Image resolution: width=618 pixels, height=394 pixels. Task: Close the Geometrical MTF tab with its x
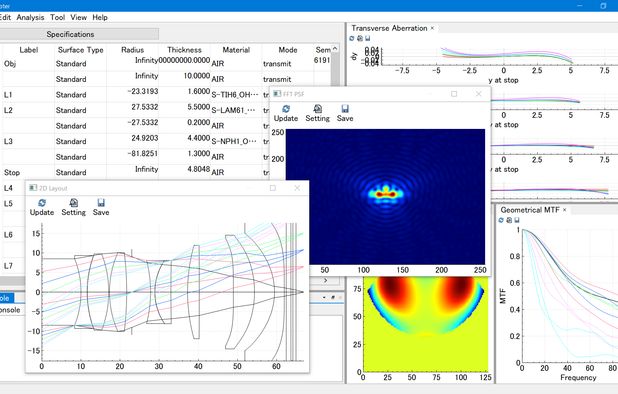[564, 210]
